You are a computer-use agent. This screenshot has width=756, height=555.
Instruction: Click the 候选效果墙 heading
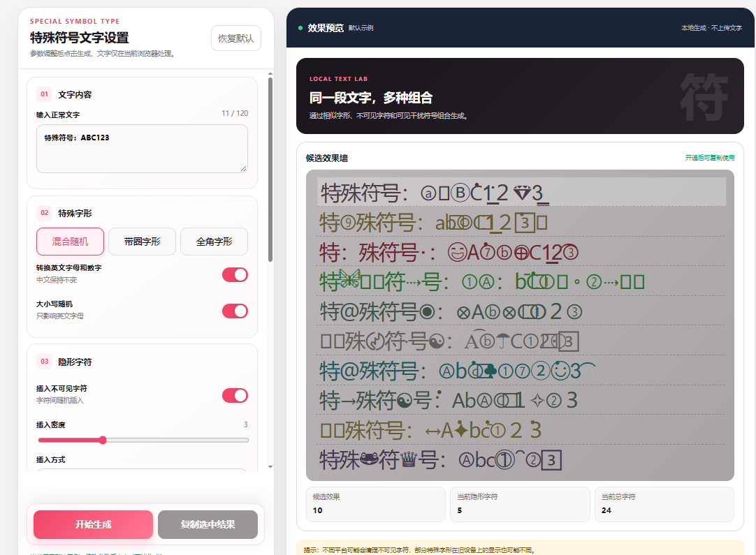pyautogui.click(x=327, y=158)
